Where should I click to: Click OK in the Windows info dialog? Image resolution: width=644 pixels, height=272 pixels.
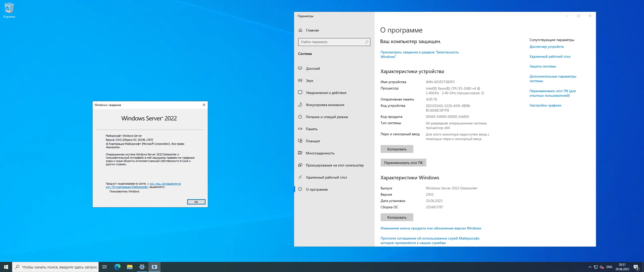[x=196, y=202]
